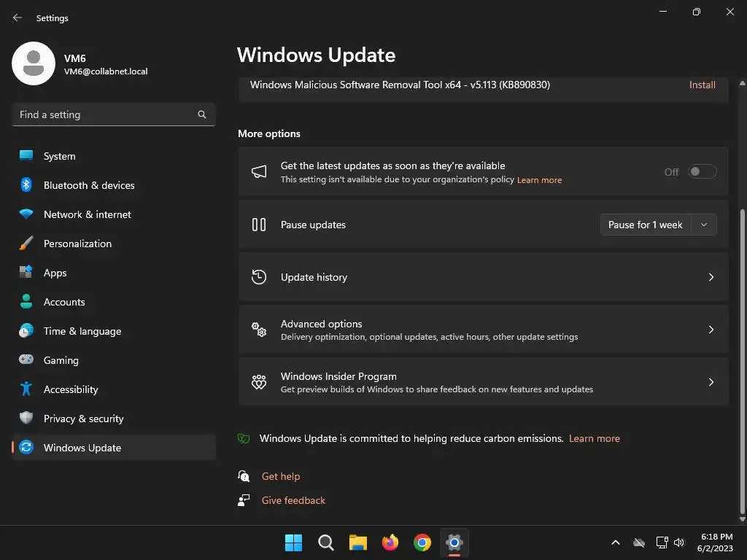Click the Windows Insider Program hearts icon
This screenshot has height=560, width=747.
(x=259, y=382)
